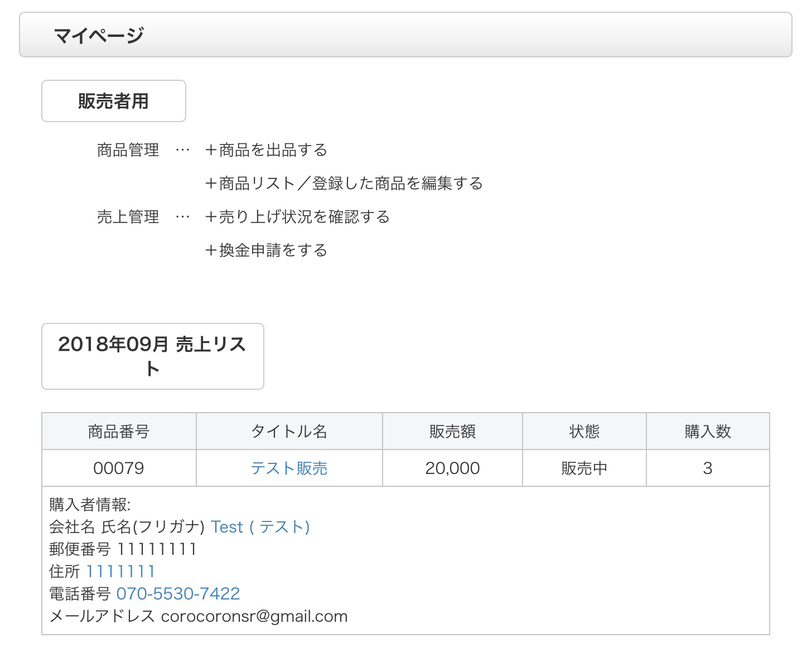Click the 販売額 column header
This screenshot has width=807, height=672.
click(452, 431)
